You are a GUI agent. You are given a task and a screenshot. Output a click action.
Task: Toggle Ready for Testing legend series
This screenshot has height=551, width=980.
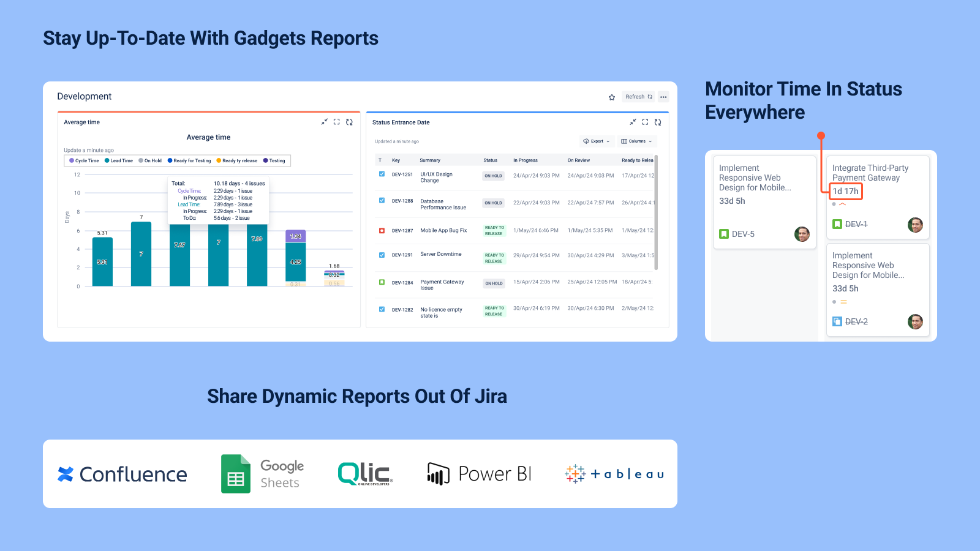click(x=189, y=160)
